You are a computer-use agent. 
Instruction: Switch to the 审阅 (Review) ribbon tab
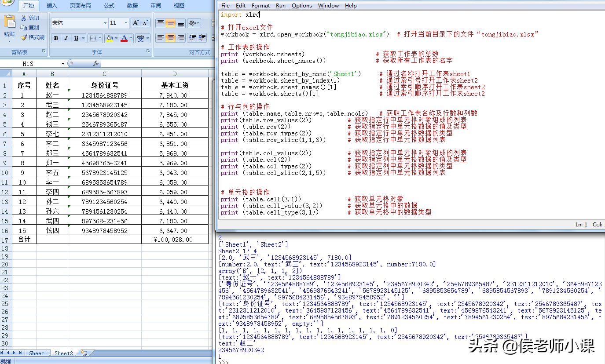click(155, 6)
